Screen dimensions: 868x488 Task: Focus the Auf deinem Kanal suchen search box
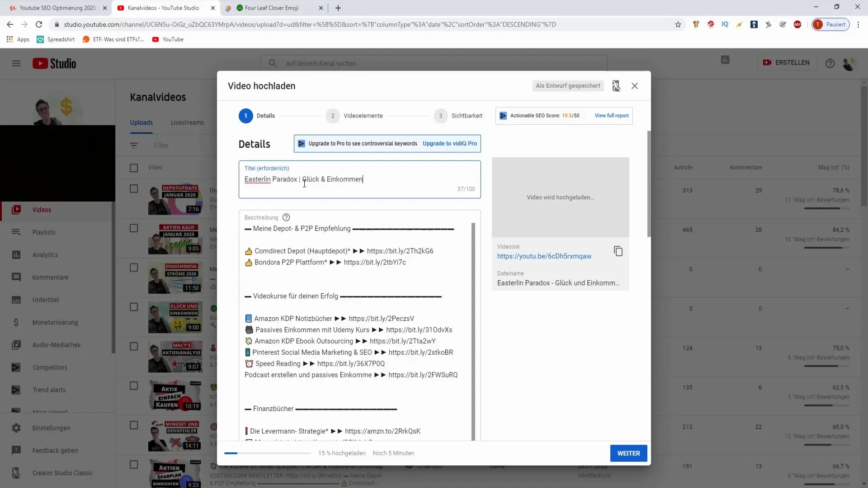click(434, 63)
